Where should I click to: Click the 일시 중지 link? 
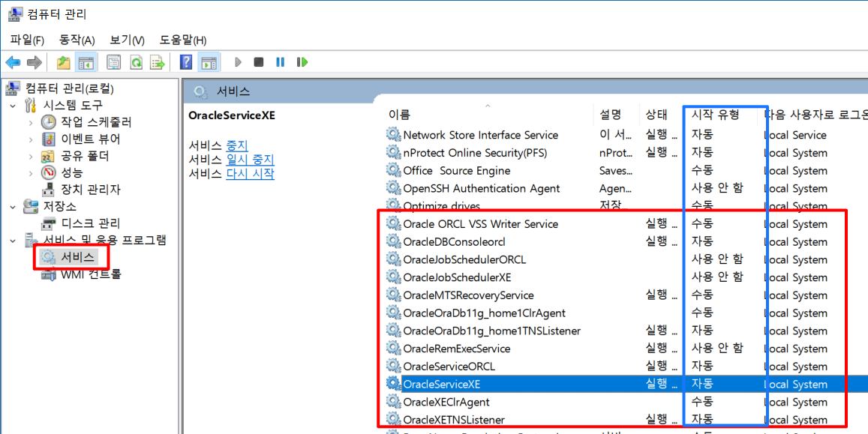251,160
